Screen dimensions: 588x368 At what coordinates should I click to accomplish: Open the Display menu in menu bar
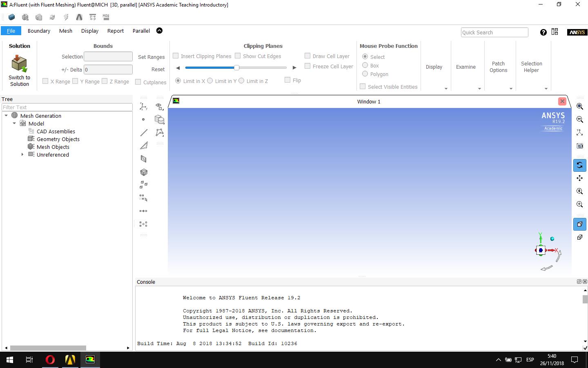pyautogui.click(x=90, y=31)
